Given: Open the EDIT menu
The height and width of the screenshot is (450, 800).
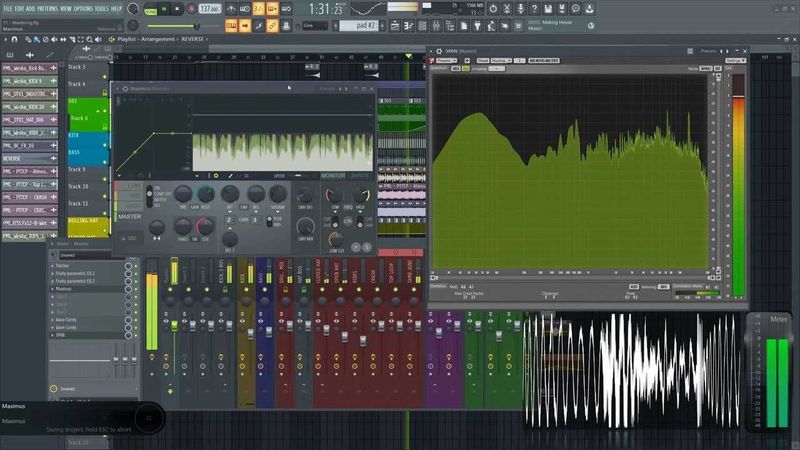Looking at the screenshot, I should click(19, 9).
